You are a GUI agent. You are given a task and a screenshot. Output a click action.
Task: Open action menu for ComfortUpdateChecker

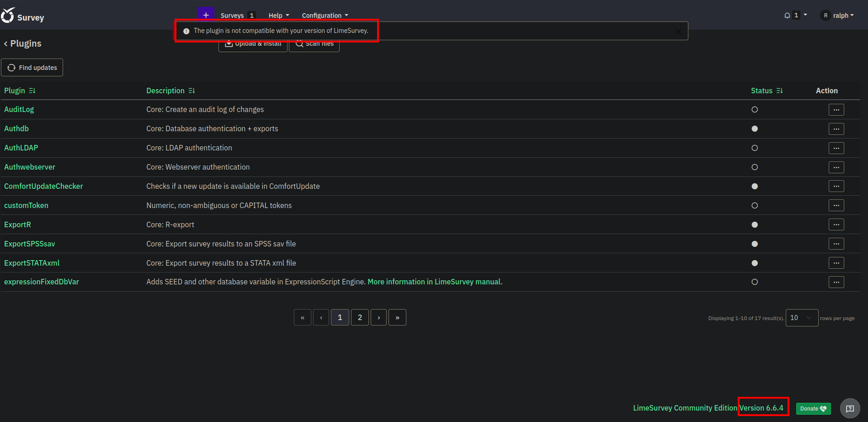point(836,186)
